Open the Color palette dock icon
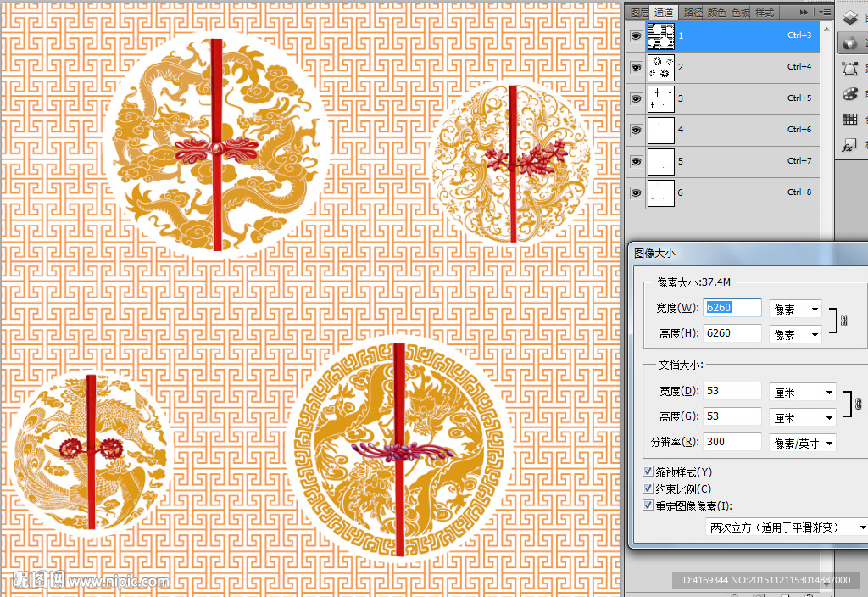Viewport: 868px width, 597px height. click(850, 94)
